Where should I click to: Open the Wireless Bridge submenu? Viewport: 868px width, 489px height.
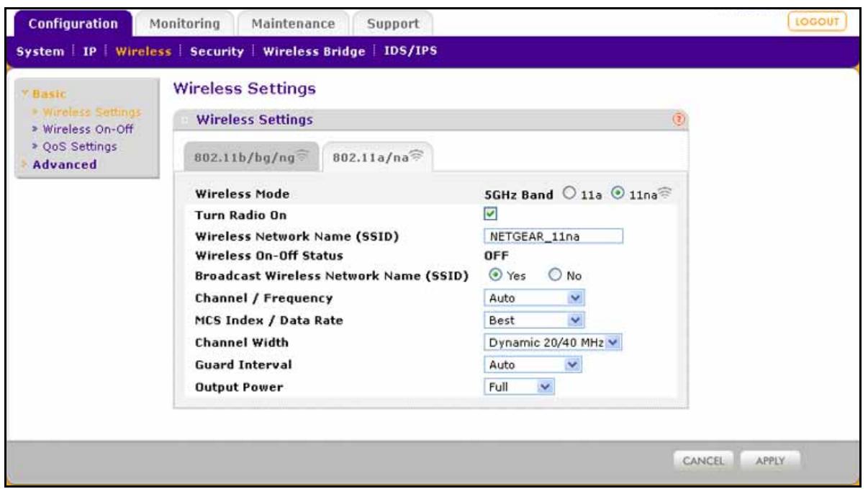pos(313,50)
